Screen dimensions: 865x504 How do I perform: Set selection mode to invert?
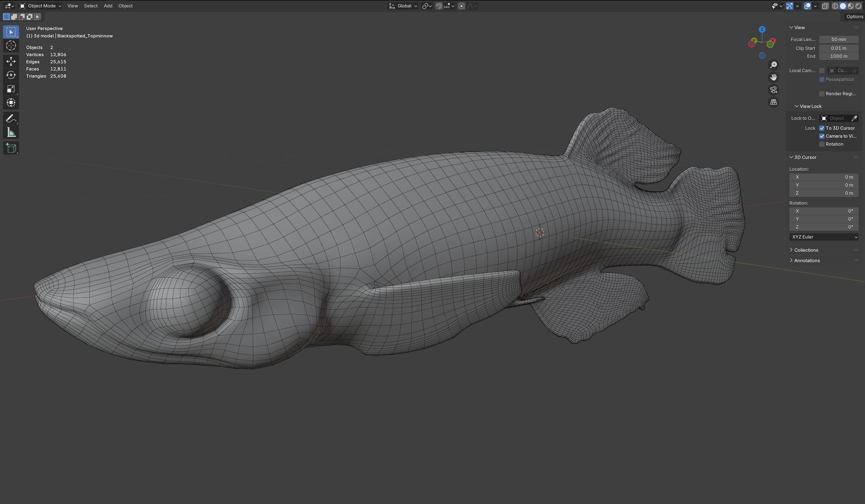click(29, 16)
